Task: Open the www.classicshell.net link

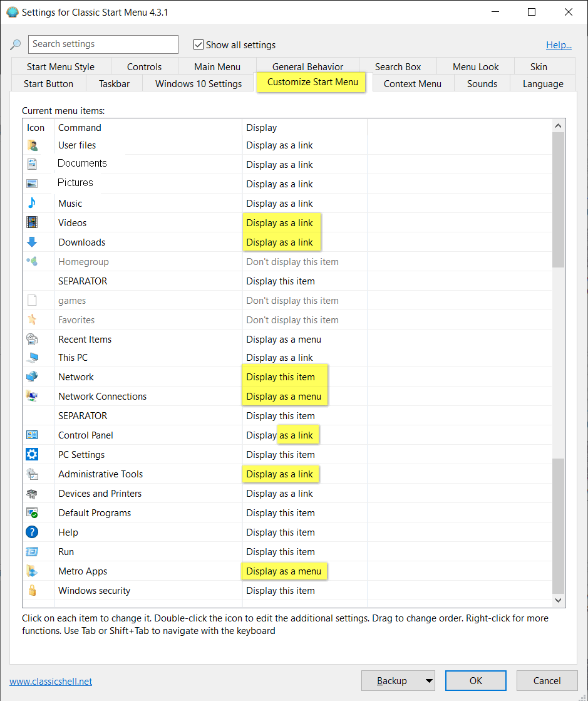Action: tap(51, 682)
